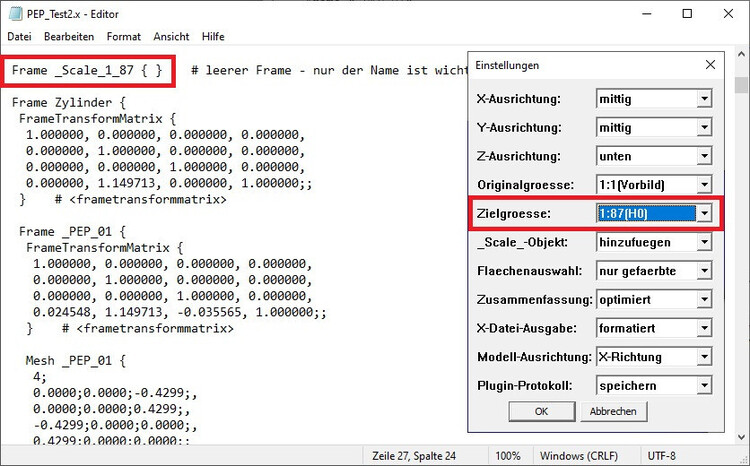750x466 pixels.
Task: Click the highlighted '1:87(H0)' value
Action: coord(647,213)
